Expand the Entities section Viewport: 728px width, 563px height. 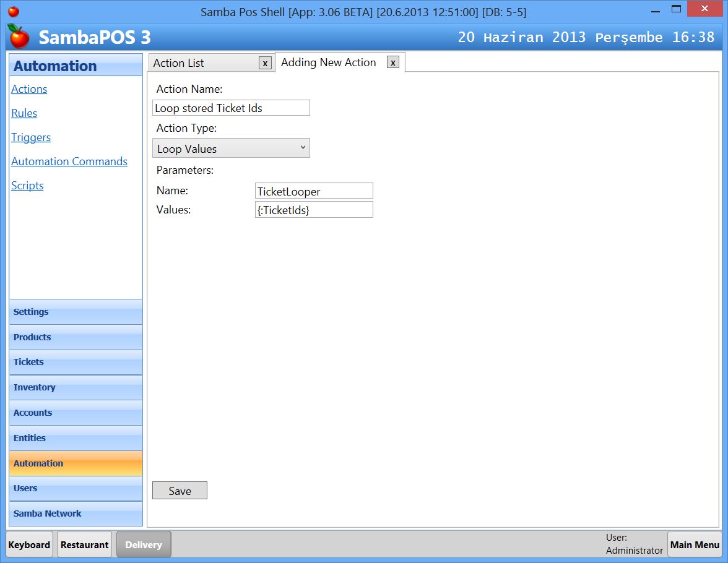coord(76,438)
